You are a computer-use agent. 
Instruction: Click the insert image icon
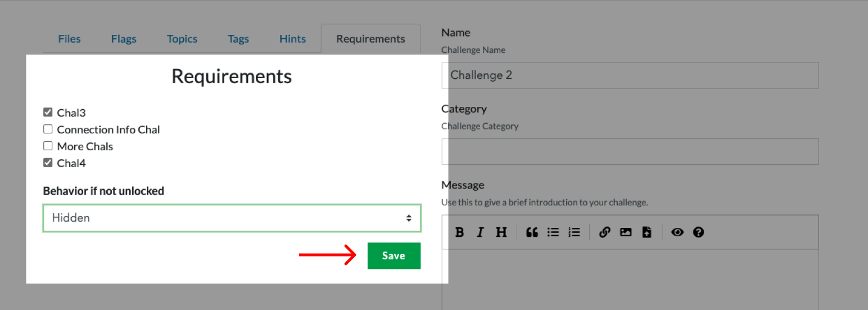[x=626, y=232]
